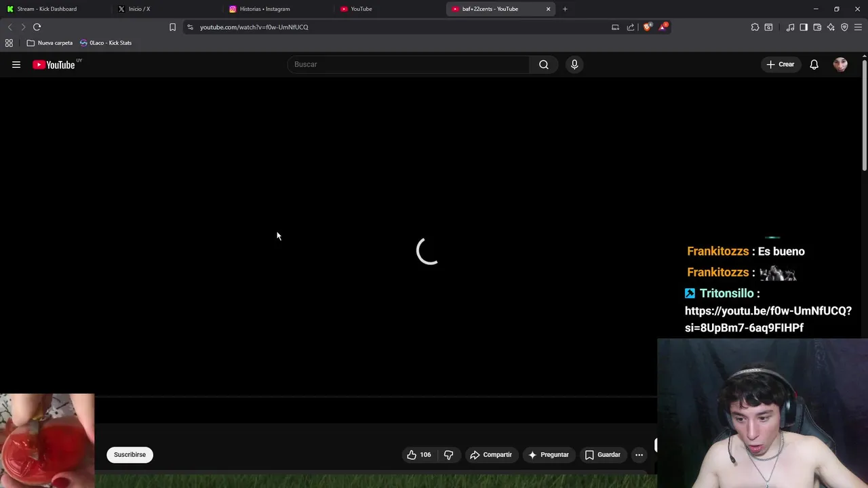Click the YouTube search magnifier button

pyautogui.click(x=544, y=64)
